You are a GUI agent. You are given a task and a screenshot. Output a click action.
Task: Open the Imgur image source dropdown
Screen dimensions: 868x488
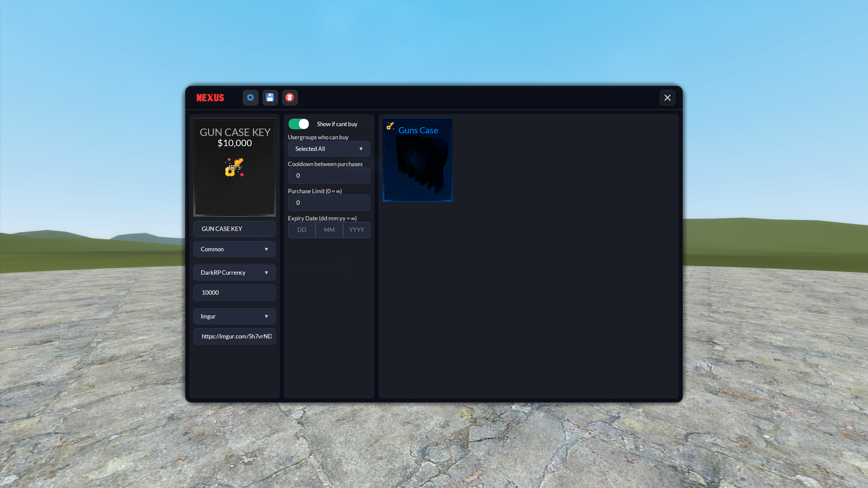(x=234, y=316)
